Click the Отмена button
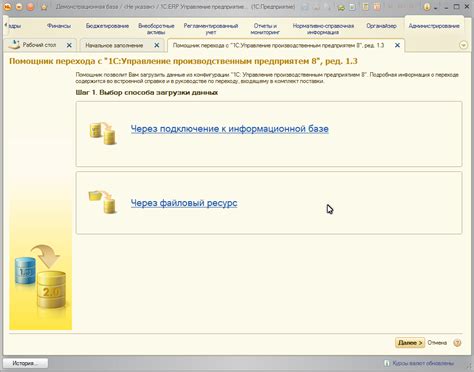The width and height of the screenshot is (474, 372). point(437,343)
